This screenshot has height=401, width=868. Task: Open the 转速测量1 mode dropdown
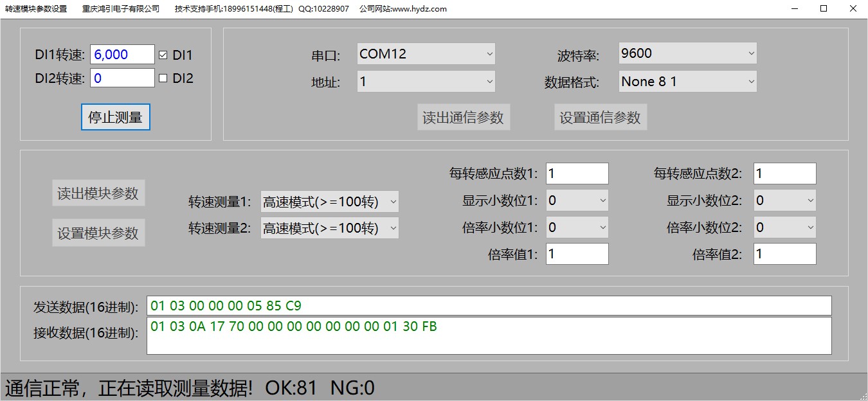click(x=329, y=202)
